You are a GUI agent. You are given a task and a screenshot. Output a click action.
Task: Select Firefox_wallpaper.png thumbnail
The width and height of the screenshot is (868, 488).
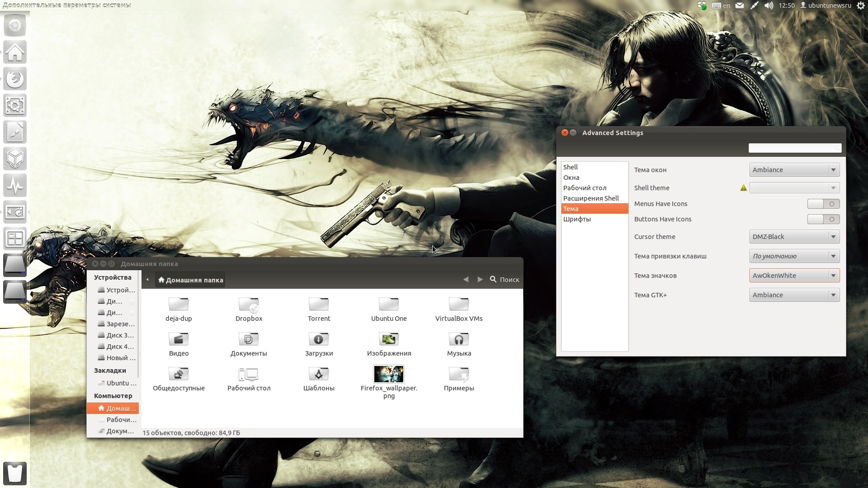pyautogui.click(x=389, y=374)
